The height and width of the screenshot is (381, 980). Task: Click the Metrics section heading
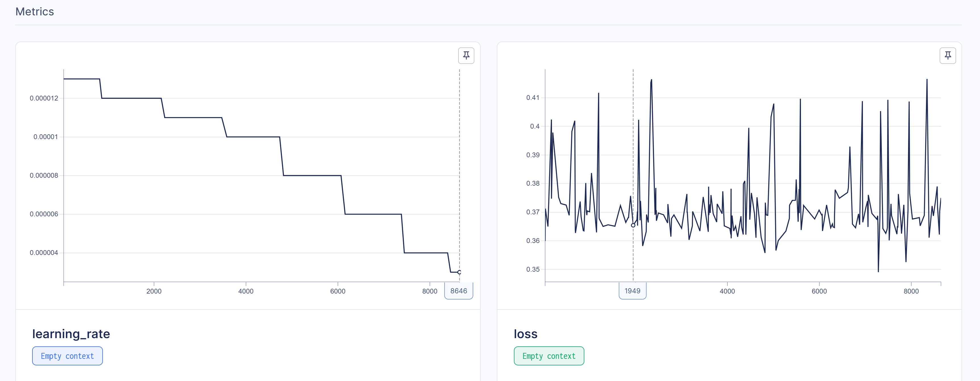tap(35, 11)
